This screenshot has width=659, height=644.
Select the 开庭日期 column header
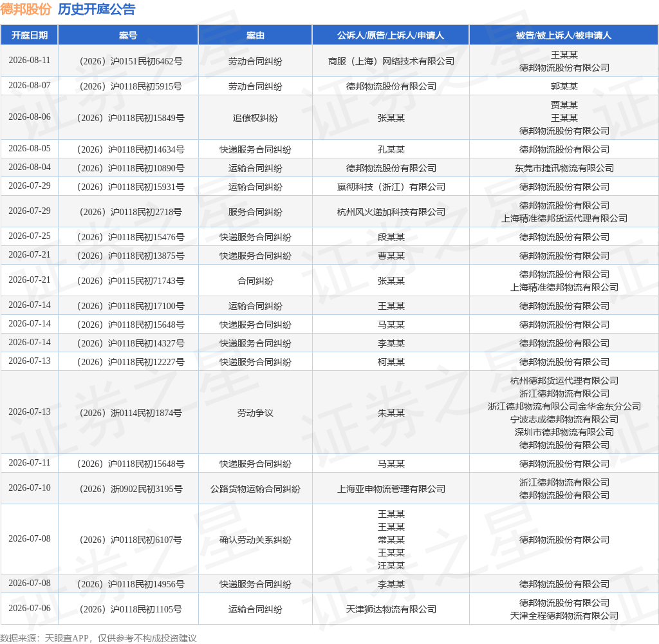point(30,35)
